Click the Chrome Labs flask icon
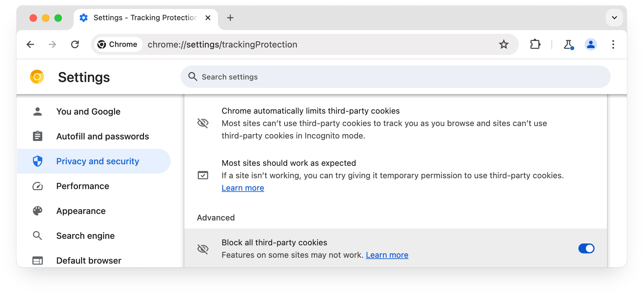 569,44
